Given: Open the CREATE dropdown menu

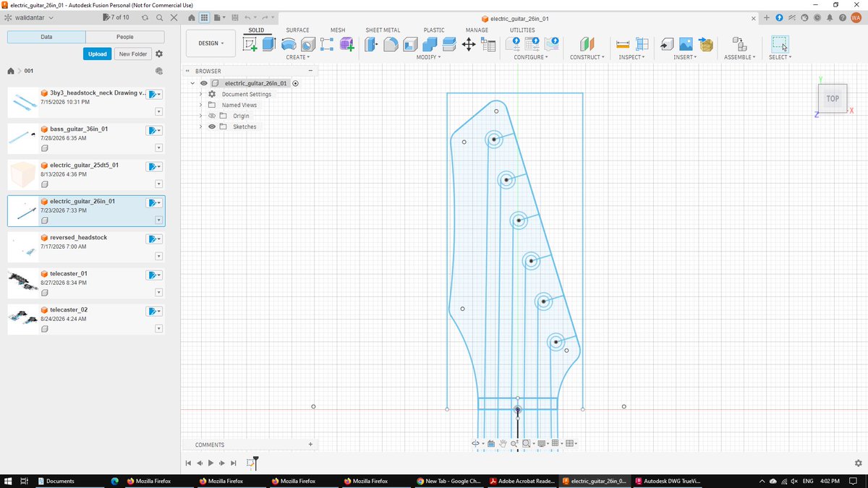Looking at the screenshot, I should click(297, 57).
